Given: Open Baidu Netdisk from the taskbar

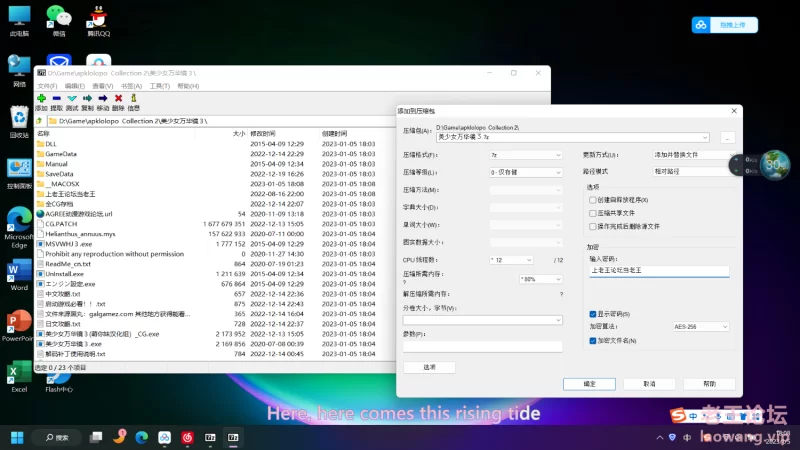Looking at the screenshot, I should tap(164, 437).
